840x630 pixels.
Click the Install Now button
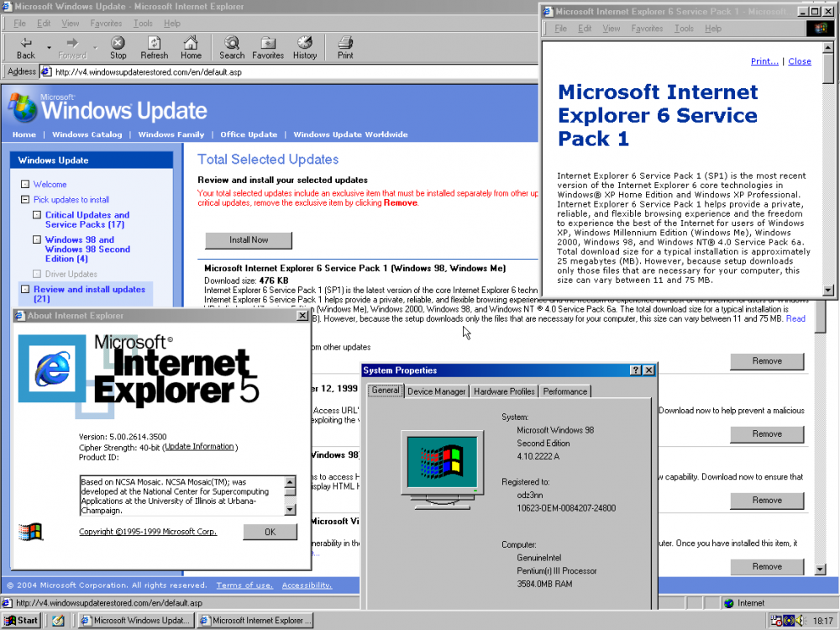pyautogui.click(x=249, y=240)
